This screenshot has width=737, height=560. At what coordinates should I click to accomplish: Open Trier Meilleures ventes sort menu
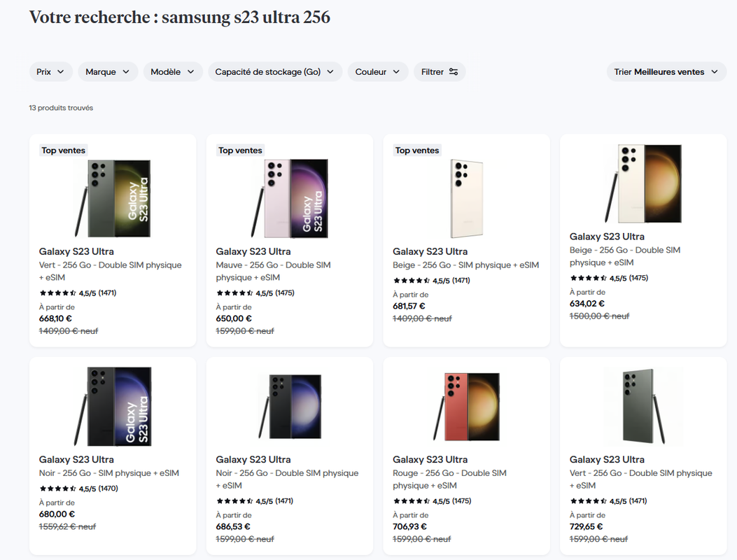pos(666,71)
